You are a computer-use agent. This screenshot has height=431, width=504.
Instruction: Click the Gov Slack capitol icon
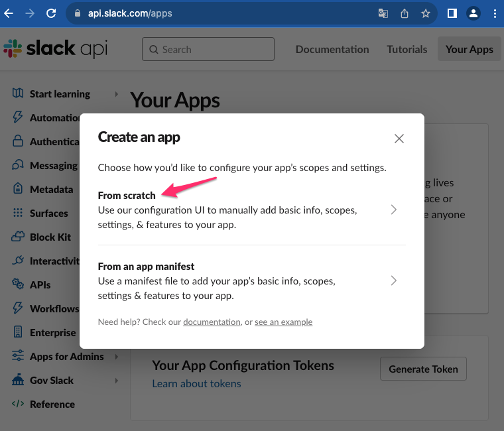pyautogui.click(x=18, y=379)
